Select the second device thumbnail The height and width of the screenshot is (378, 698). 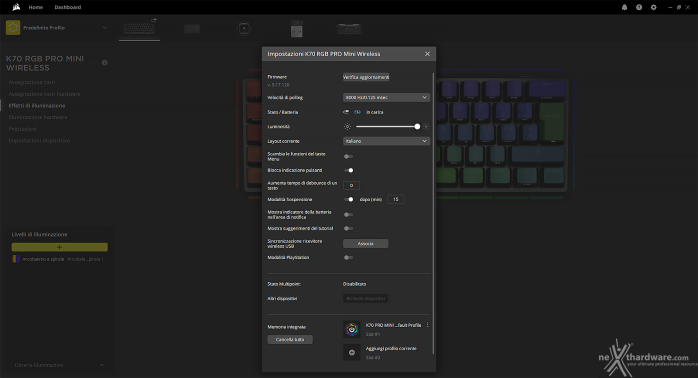coord(192,29)
